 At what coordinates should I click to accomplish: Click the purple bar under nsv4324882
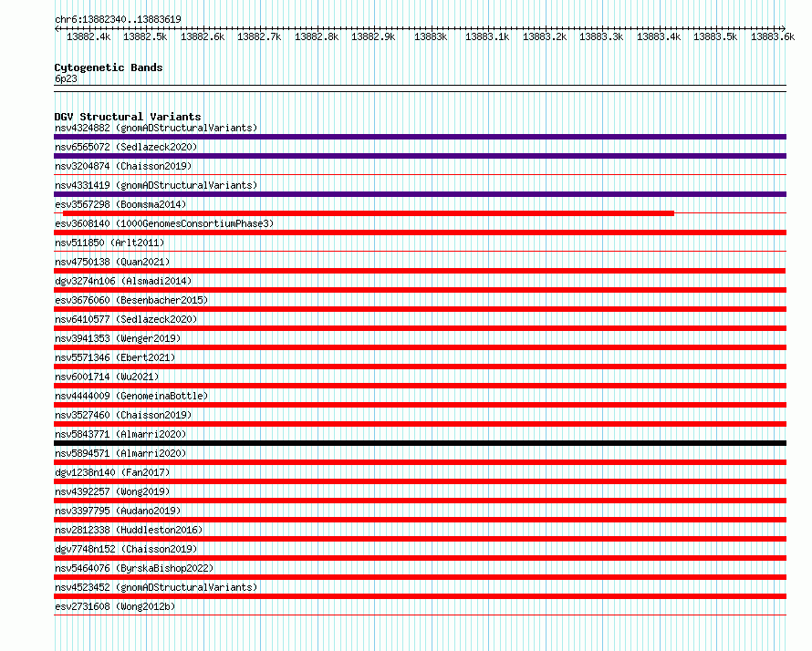pyautogui.click(x=420, y=137)
